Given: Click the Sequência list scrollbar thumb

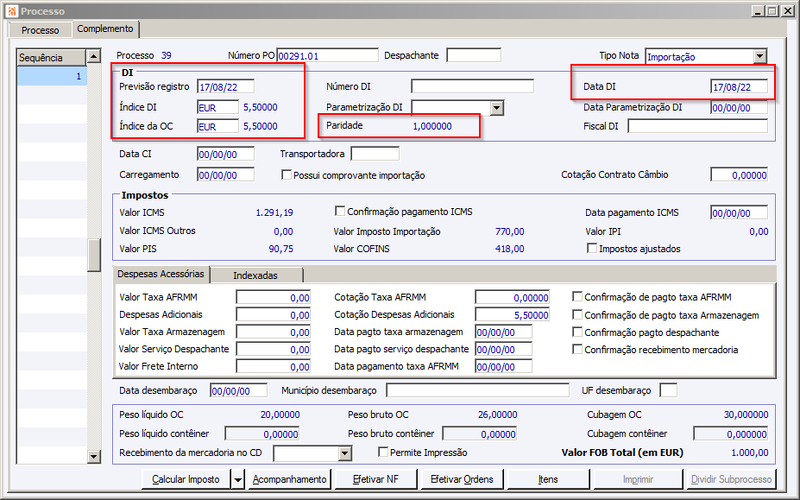Looking at the screenshot, I should coord(94,255).
